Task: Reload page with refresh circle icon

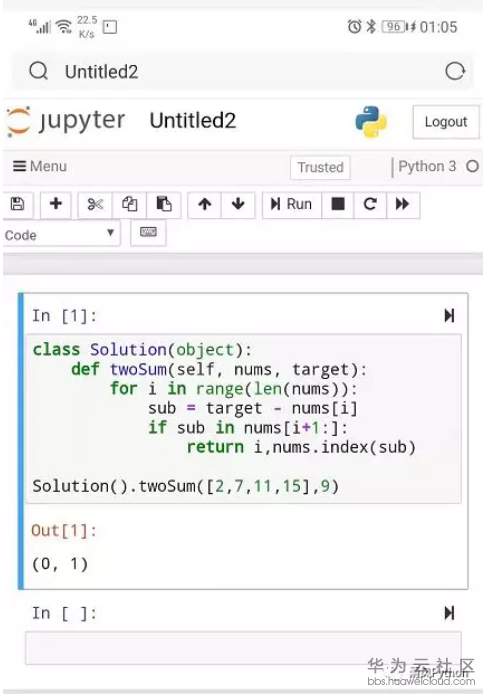Action: (455, 71)
